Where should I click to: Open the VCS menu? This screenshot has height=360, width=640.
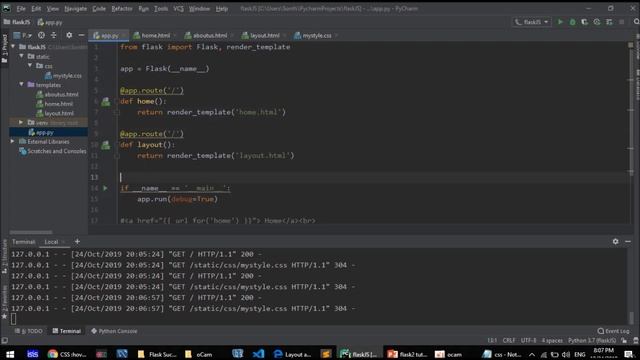[178, 9]
